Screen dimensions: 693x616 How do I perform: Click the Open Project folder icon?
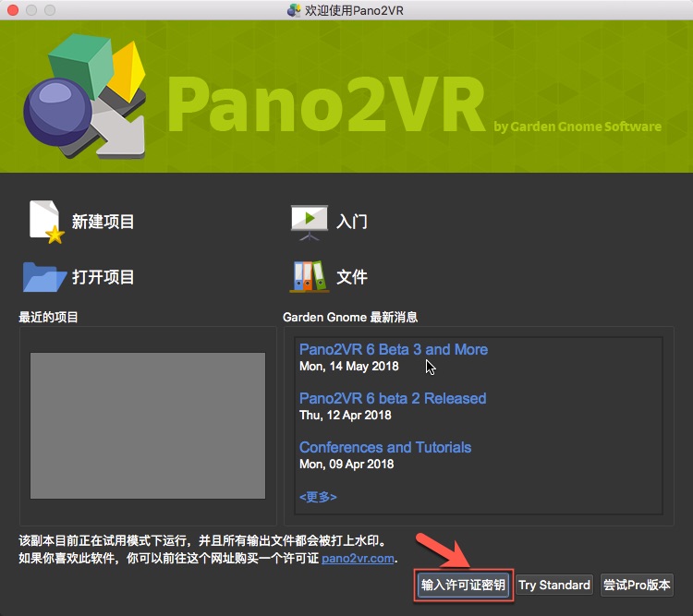44,276
